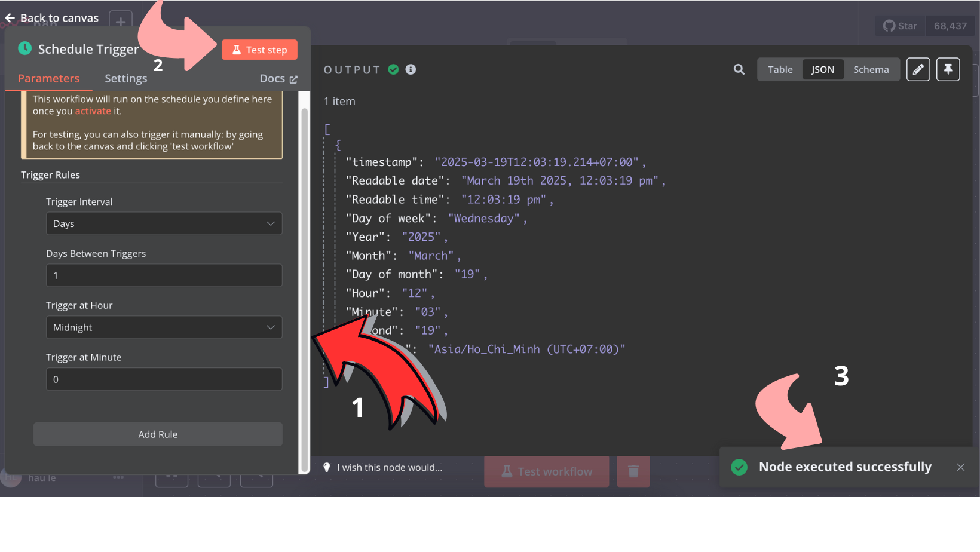
Task: Expand the Trigger Interval Days dropdown
Action: tap(164, 223)
